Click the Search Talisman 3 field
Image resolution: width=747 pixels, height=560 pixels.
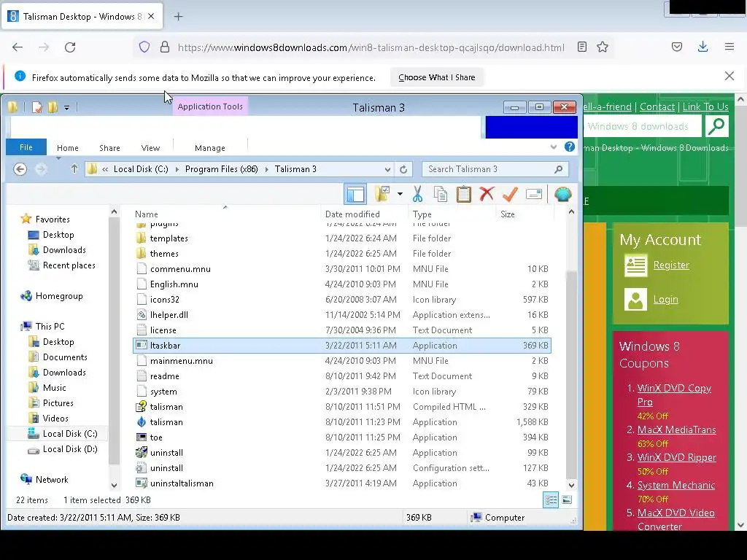click(x=495, y=169)
